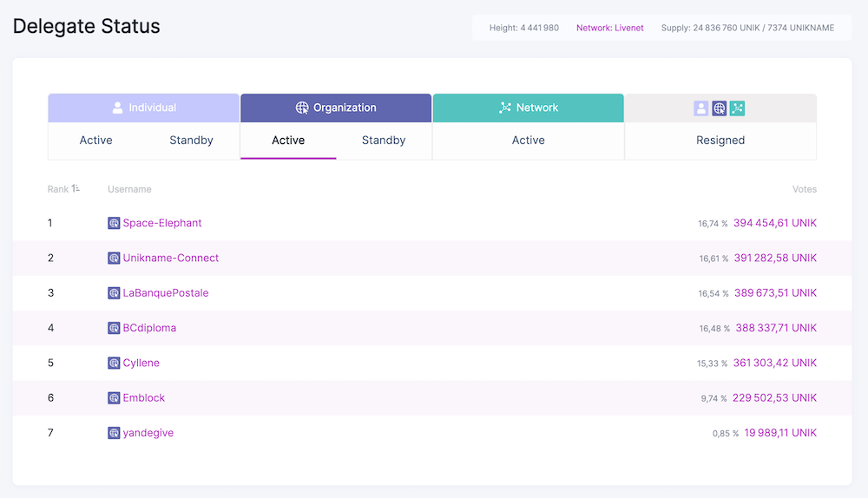Image resolution: width=868 pixels, height=498 pixels.
Task: Click the teal network icon above Resigned
Action: [x=737, y=108]
